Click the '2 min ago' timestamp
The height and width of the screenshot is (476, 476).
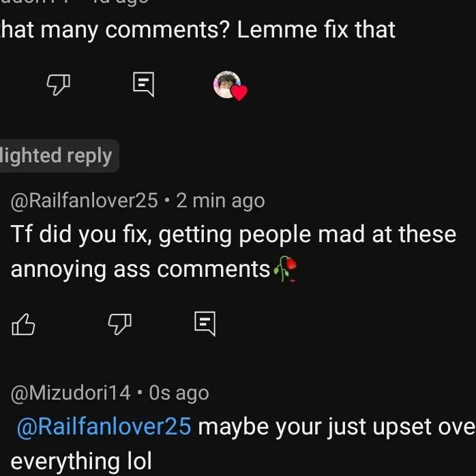tap(220, 200)
